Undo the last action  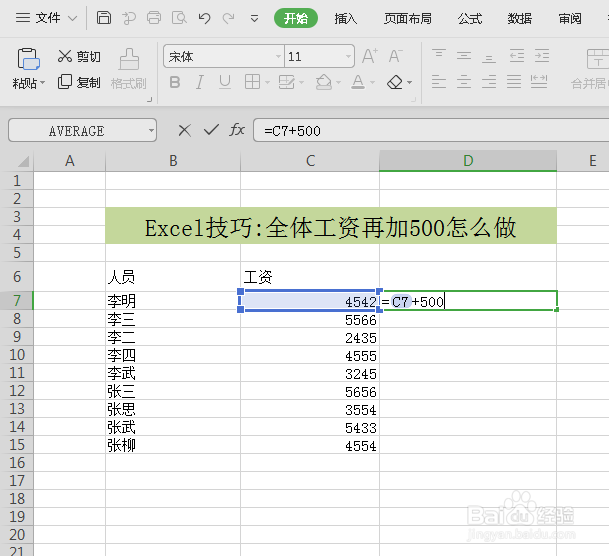pyautogui.click(x=204, y=18)
